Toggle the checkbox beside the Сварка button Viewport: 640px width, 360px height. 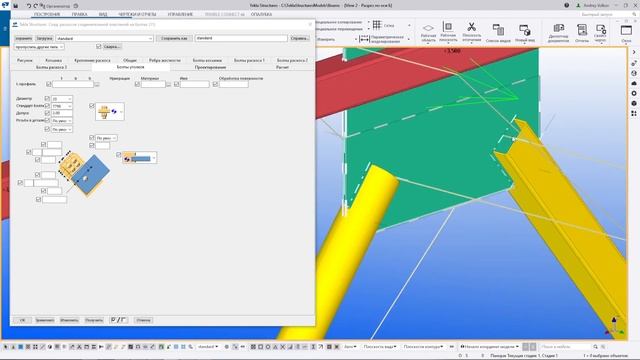[x=98, y=47]
